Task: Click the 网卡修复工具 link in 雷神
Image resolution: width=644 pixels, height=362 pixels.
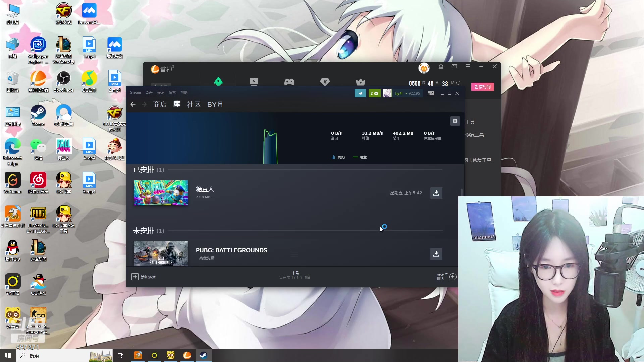Action: tap(478, 160)
